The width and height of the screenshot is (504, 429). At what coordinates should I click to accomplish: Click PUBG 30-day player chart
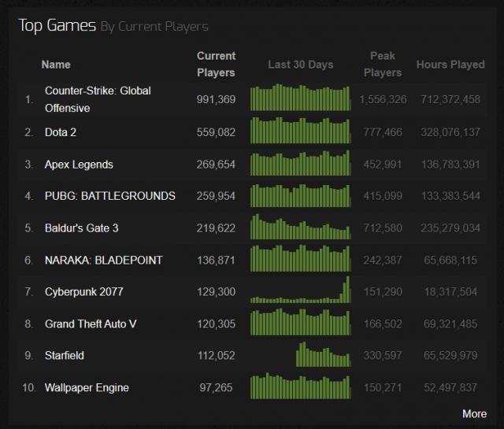[x=301, y=195]
